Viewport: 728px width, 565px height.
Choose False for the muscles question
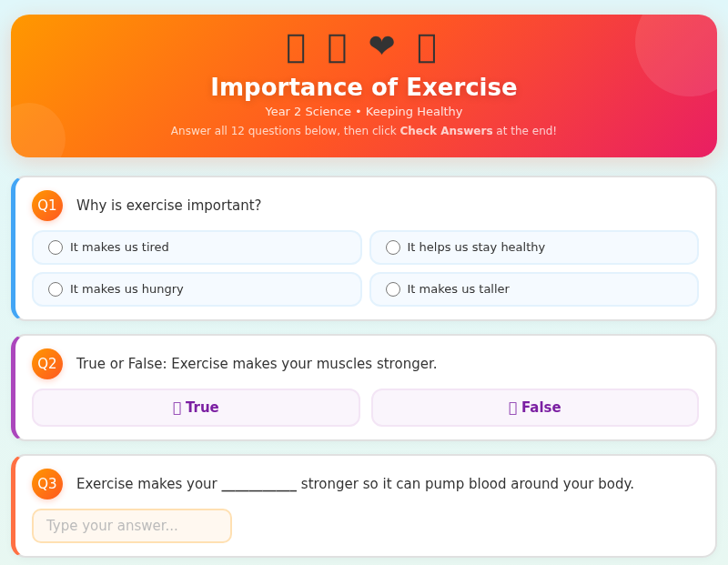[535, 407]
